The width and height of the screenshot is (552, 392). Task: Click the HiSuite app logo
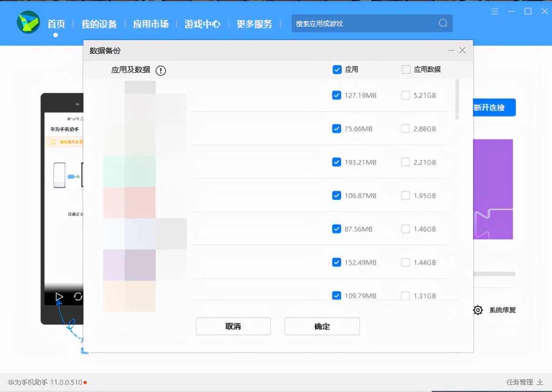[x=28, y=23]
